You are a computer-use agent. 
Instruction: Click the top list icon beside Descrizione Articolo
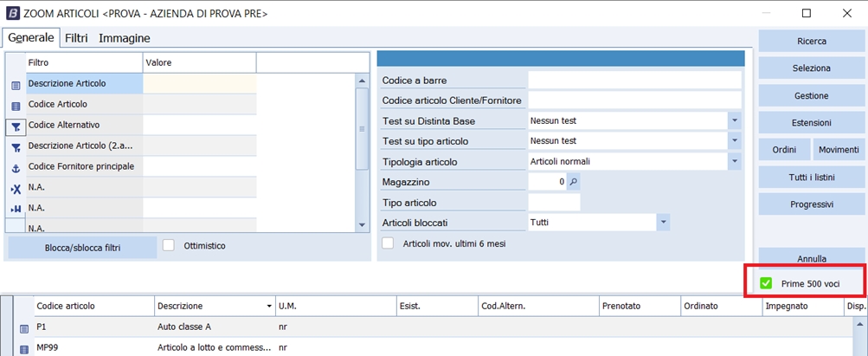pyautogui.click(x=16, y=86)
